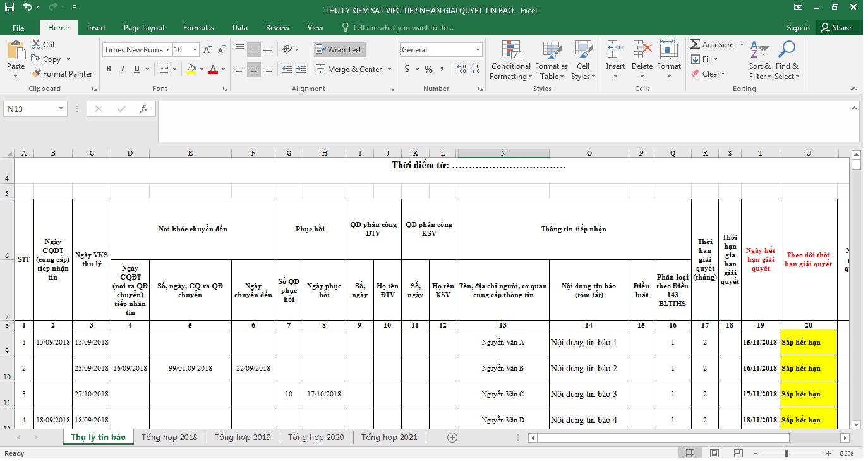Open the Page Layout ribbon tab

[x=144, y=28]
